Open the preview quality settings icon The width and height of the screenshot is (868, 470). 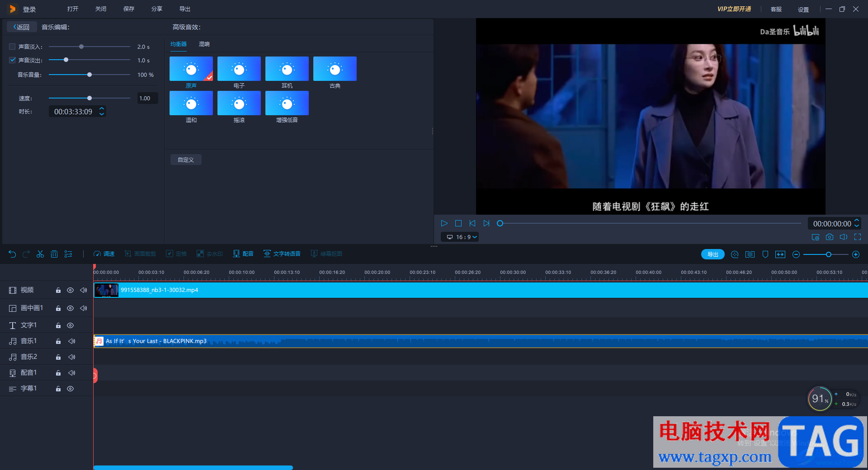[816, 237]
